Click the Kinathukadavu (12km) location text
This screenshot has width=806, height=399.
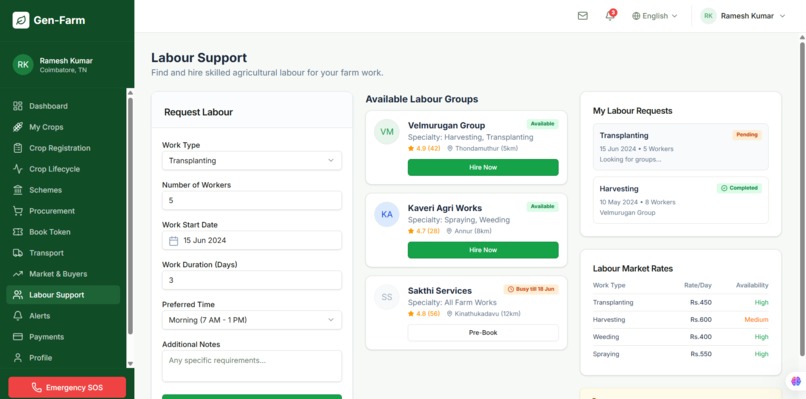point(487,314)
